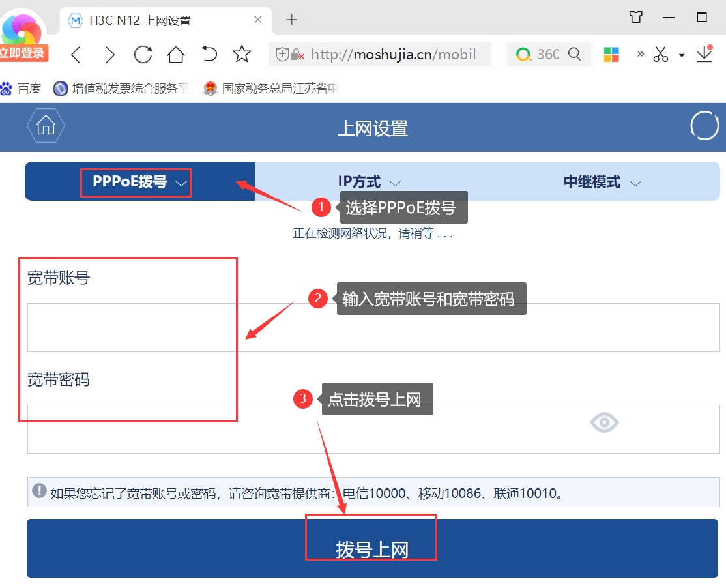Click the scissors screenshot tool icon
The image size is (726, 588).
pos(661,54)
